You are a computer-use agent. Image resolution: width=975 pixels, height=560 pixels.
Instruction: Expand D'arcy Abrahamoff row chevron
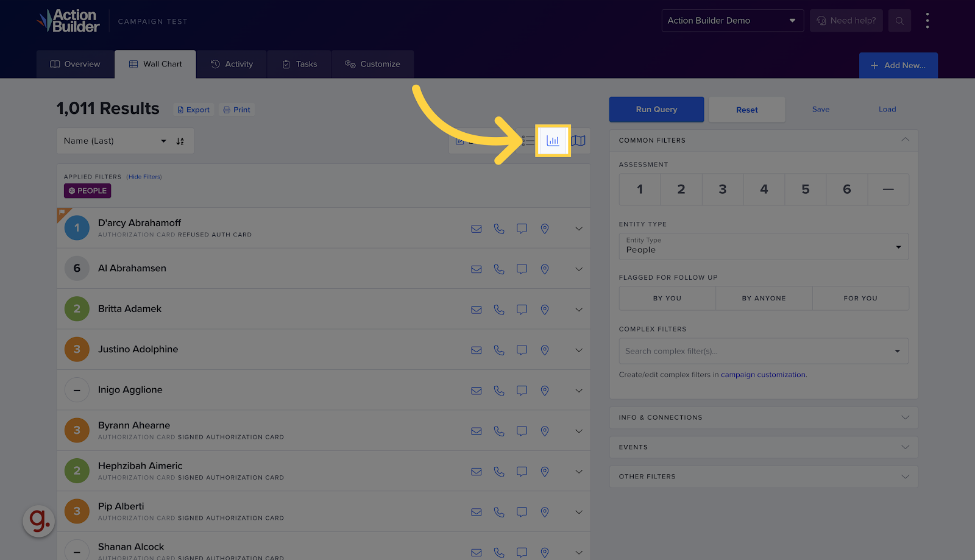click(579, 229)
